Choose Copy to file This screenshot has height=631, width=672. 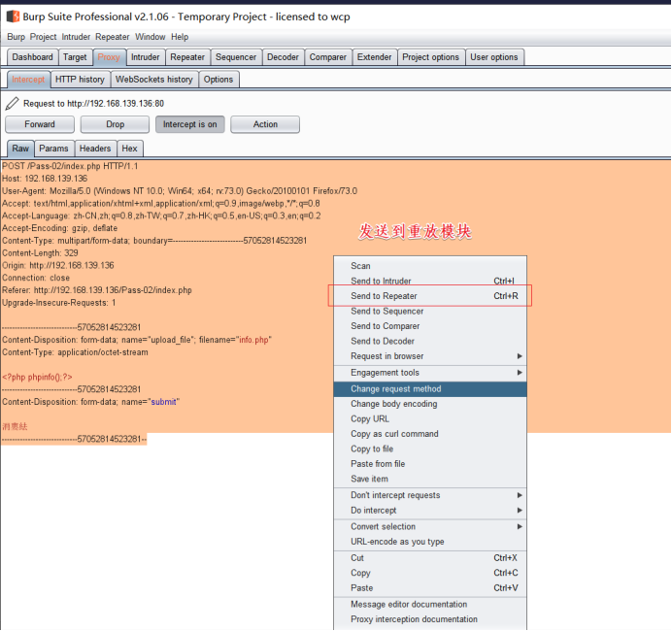(430, 448)
